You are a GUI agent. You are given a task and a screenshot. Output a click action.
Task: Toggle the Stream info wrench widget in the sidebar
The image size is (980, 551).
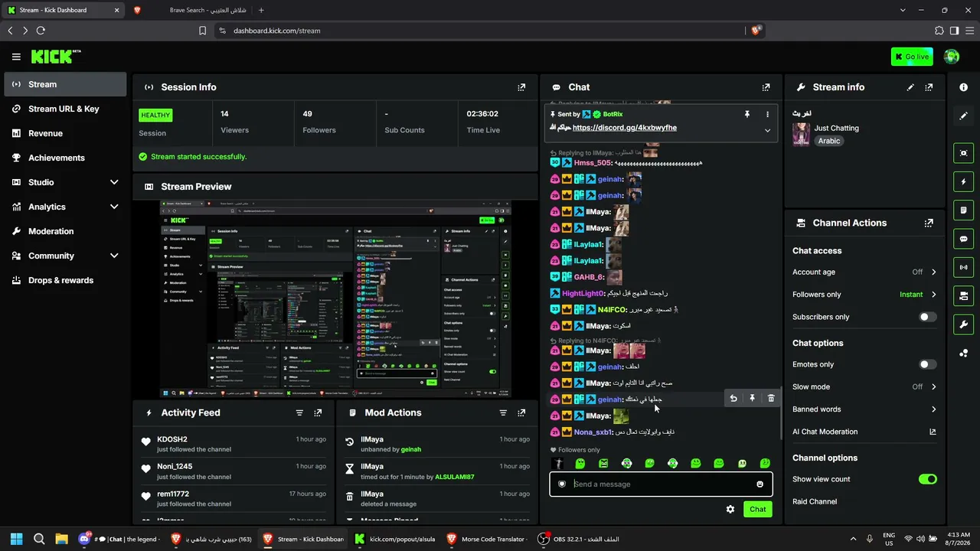(964, 324)
